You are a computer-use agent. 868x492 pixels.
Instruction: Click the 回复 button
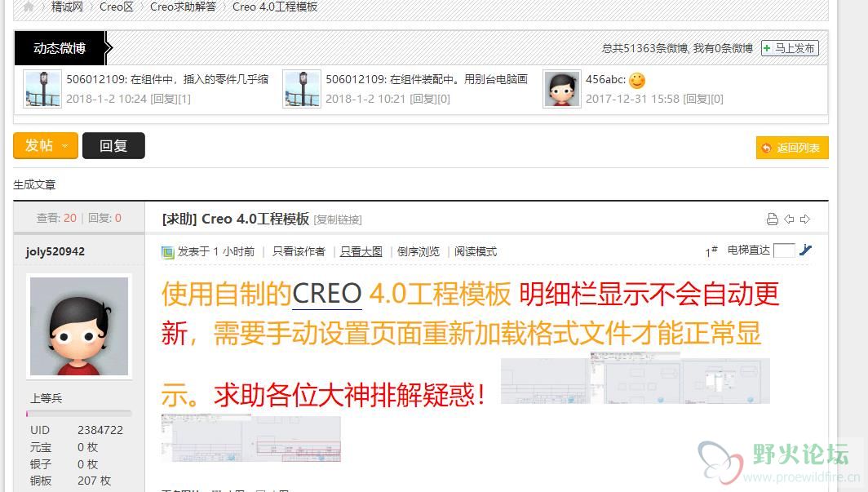[x=113, y=145]
